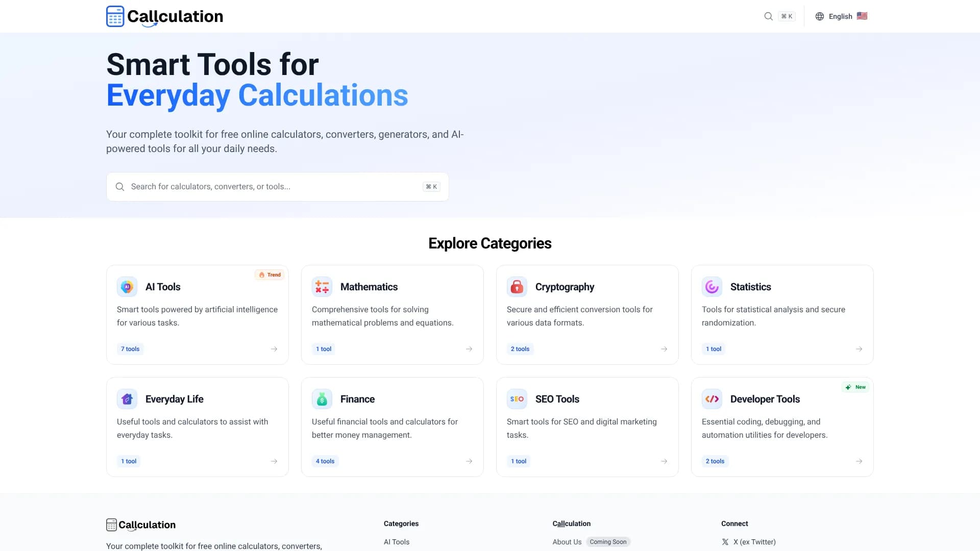Open the SEO Tools card arrow
Viewport: 980px width, 551px height.
point(664,461)
